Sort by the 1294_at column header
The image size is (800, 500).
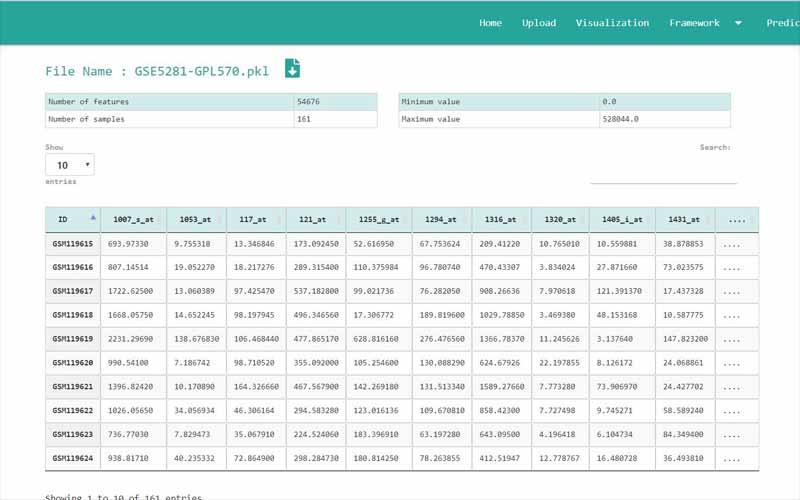(x=440, y=220)
